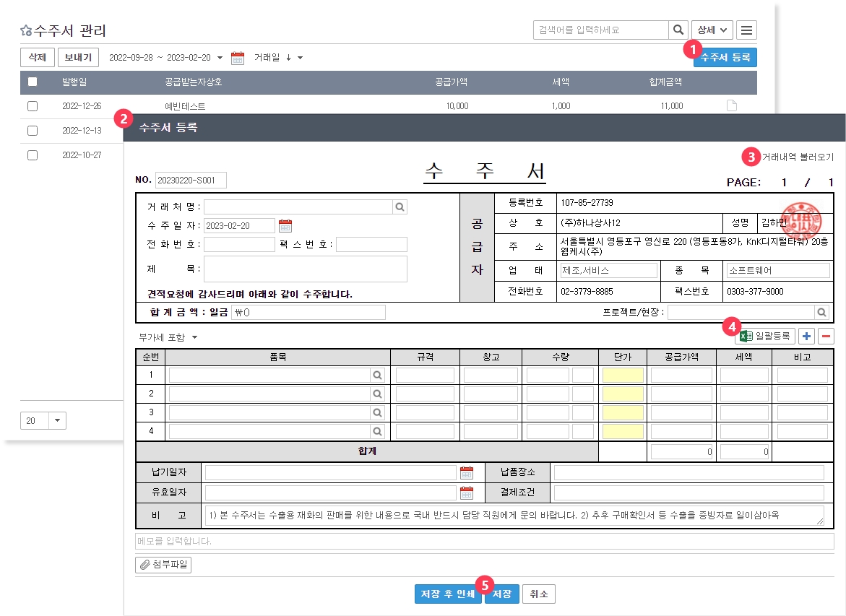Click the 공급가액 column header
Image resolution: width=846 pixels, height=616 pixels.
(451, 82)
